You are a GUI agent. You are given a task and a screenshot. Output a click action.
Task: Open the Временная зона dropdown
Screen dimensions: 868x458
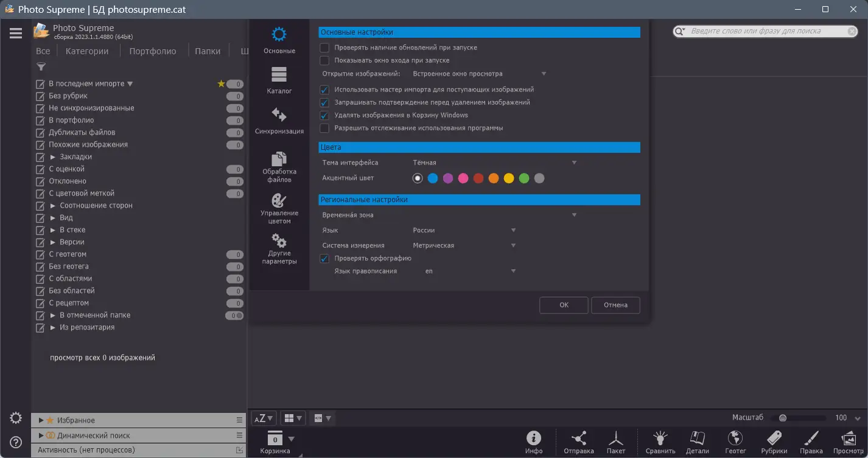[494, 215]
